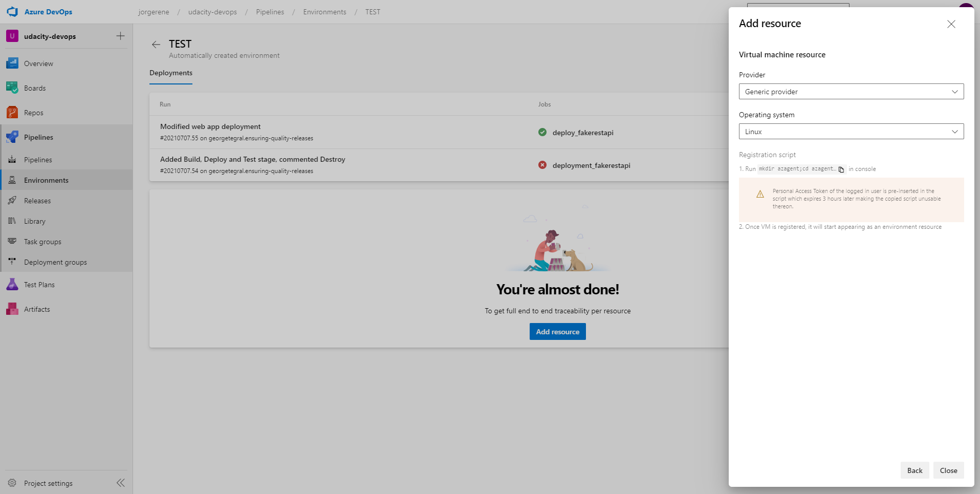The height and width of the screenshot is (494, 980).
Task: Open the Added Build, Deploy and Test stage run
Action: [x=253, y=159]
